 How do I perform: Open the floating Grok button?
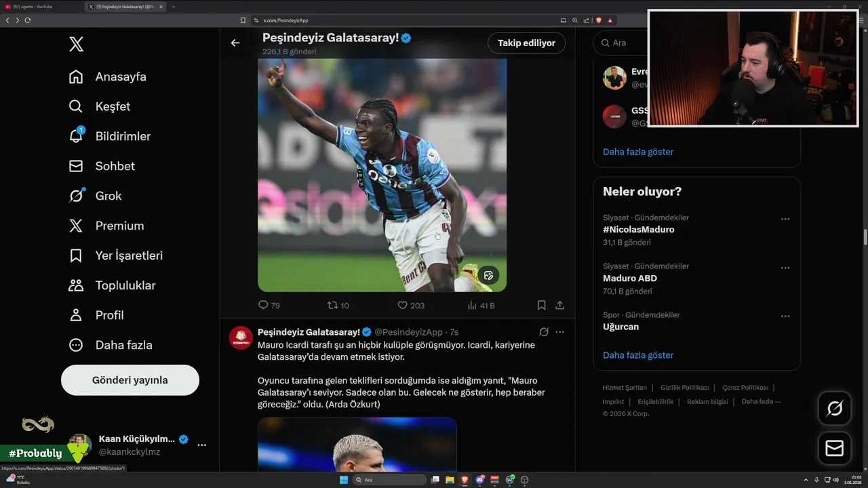(x=834, y=408)
